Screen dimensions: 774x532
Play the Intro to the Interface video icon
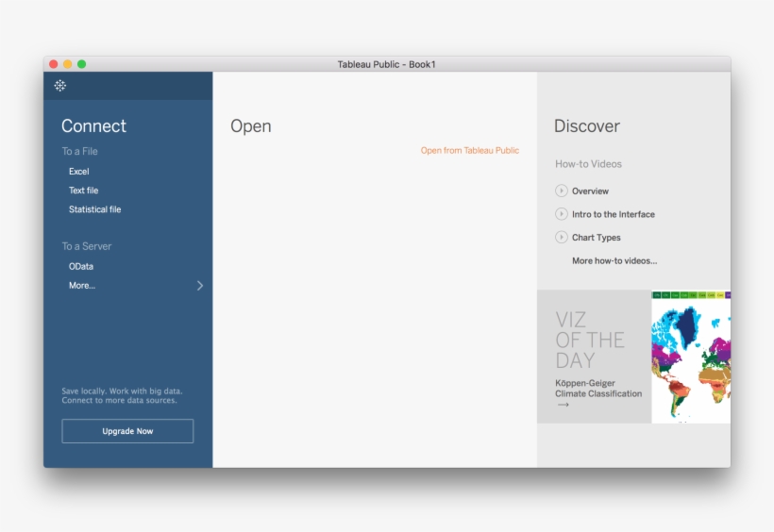[x=562, y=214]
